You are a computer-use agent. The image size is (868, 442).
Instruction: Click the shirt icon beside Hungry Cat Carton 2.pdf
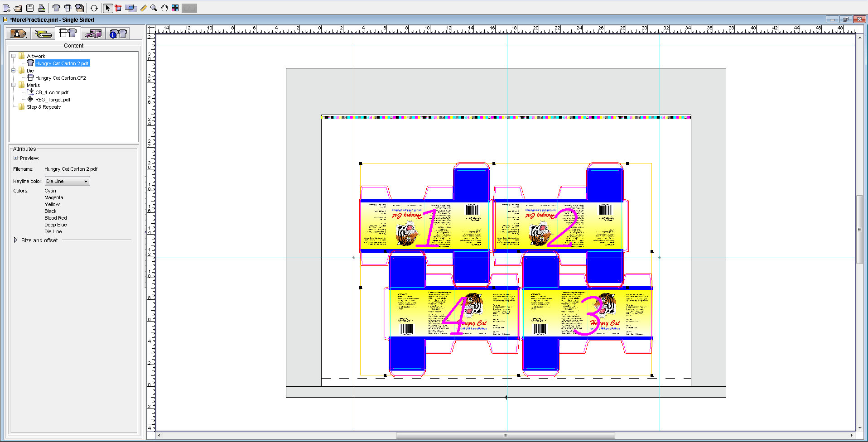[30, 63]
